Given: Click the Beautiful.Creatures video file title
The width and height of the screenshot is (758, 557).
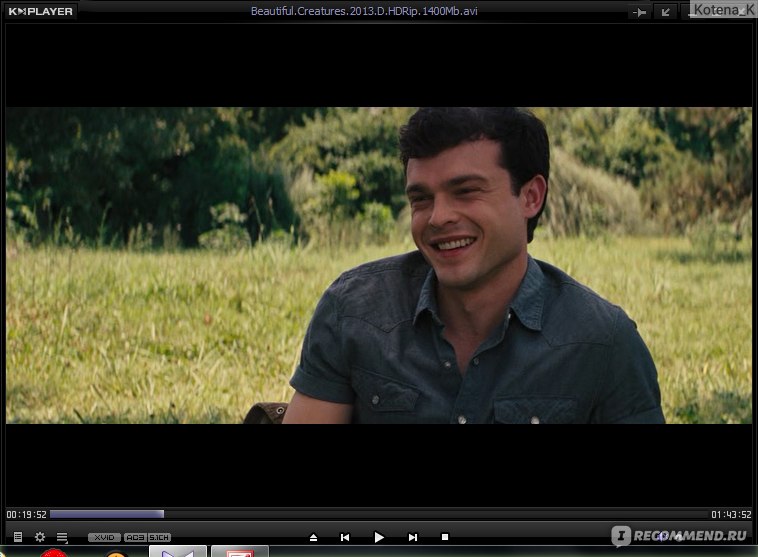Looking at the screenshot, I should click(364, 11).
